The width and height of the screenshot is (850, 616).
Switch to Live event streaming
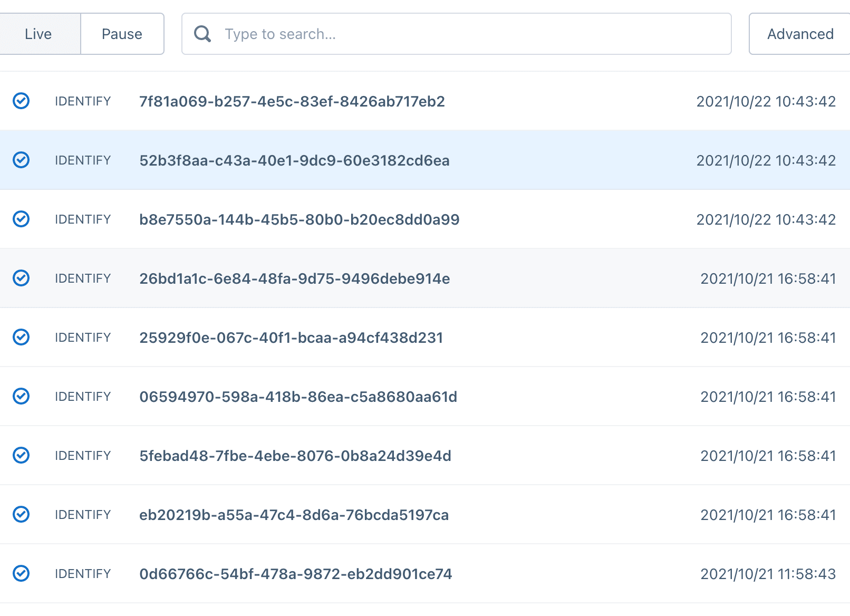click(x=38, y=34)
